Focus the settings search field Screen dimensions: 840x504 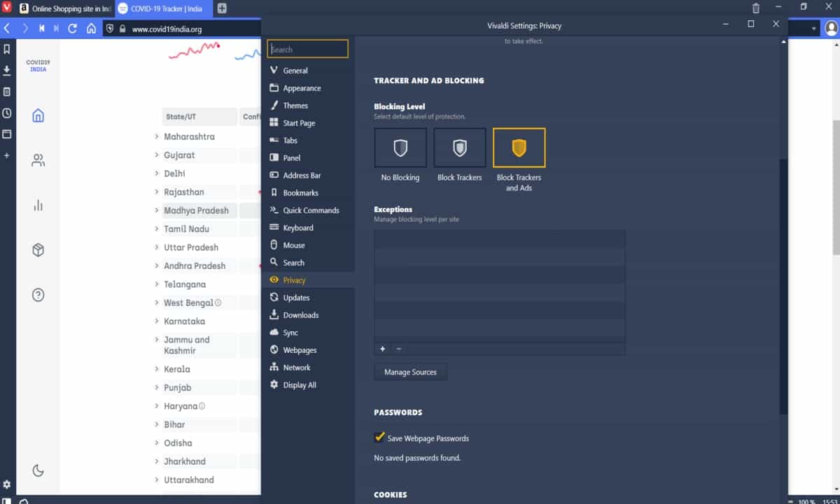(308, 49)
